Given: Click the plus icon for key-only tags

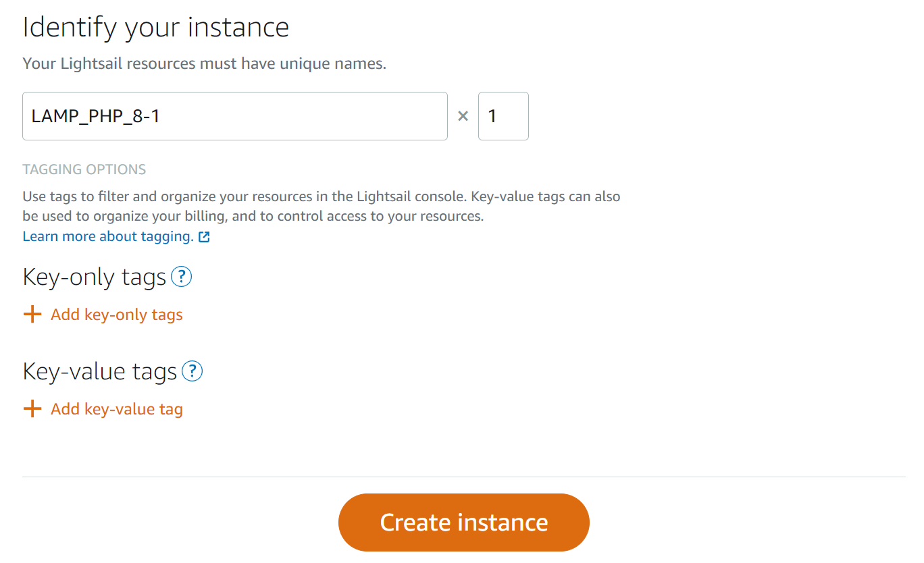Looking at the screenshot, I should 32,315.
